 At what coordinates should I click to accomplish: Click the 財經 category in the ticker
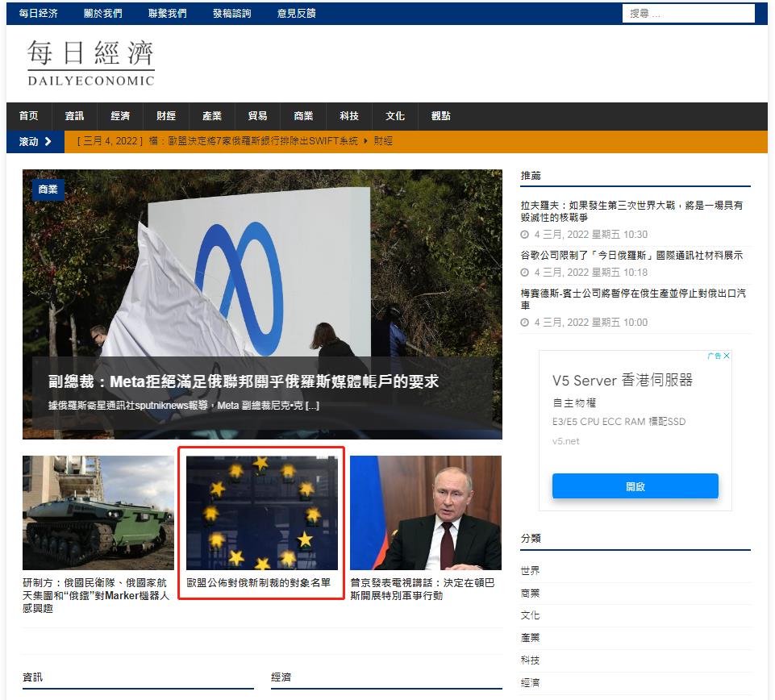click(x=383, y=141)
